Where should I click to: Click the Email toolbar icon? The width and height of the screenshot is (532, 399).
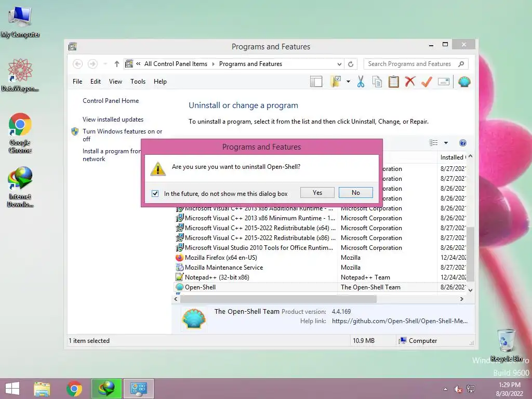tap(444, 82)
